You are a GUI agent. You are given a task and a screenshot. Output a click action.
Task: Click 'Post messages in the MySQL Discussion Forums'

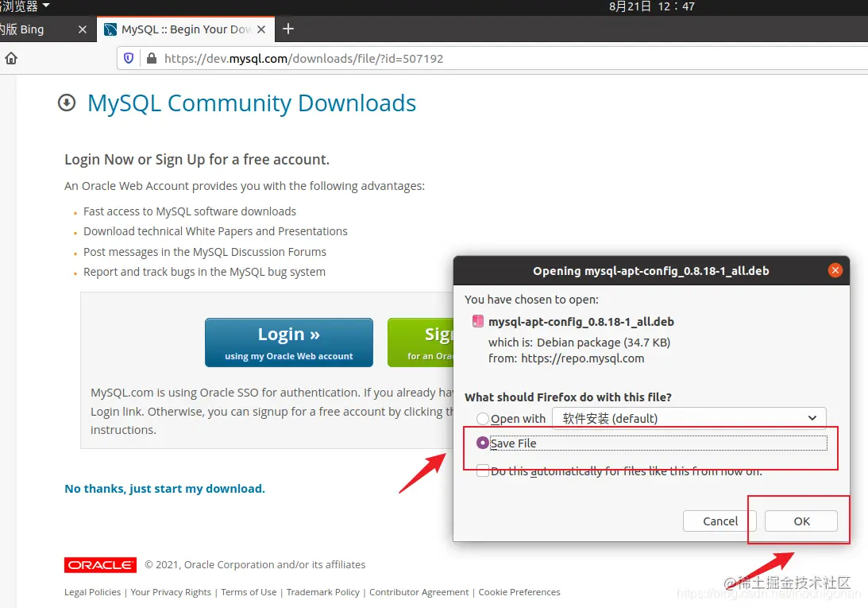[x=205, y=252]
